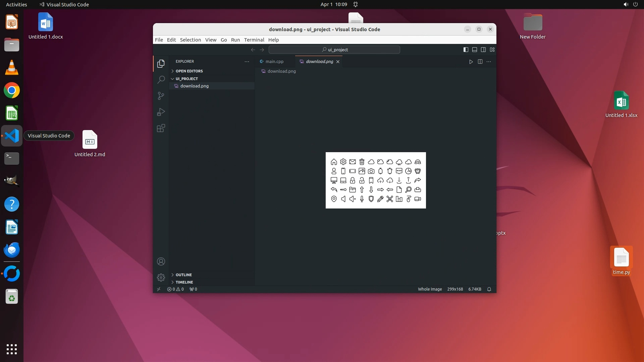Open the Source Control view
This screenshot has width=644, height=362.
(161, 96)
